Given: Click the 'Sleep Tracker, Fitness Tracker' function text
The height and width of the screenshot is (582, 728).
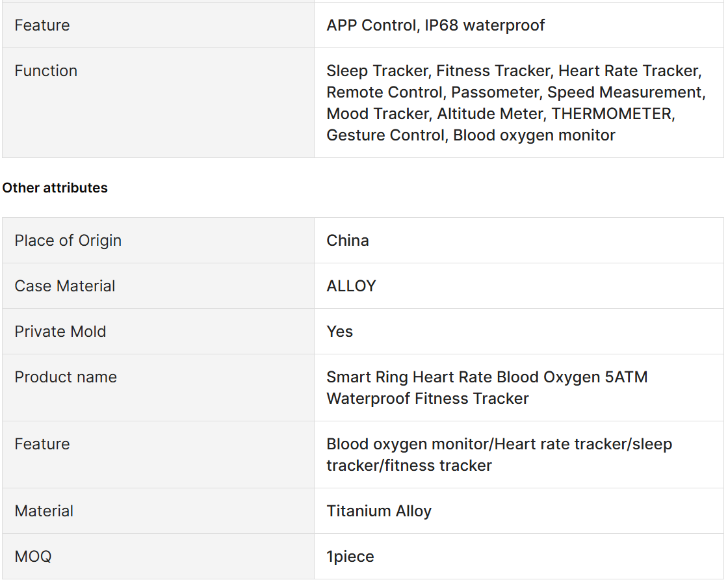Looking at the screenshot, I should (439, 71).
